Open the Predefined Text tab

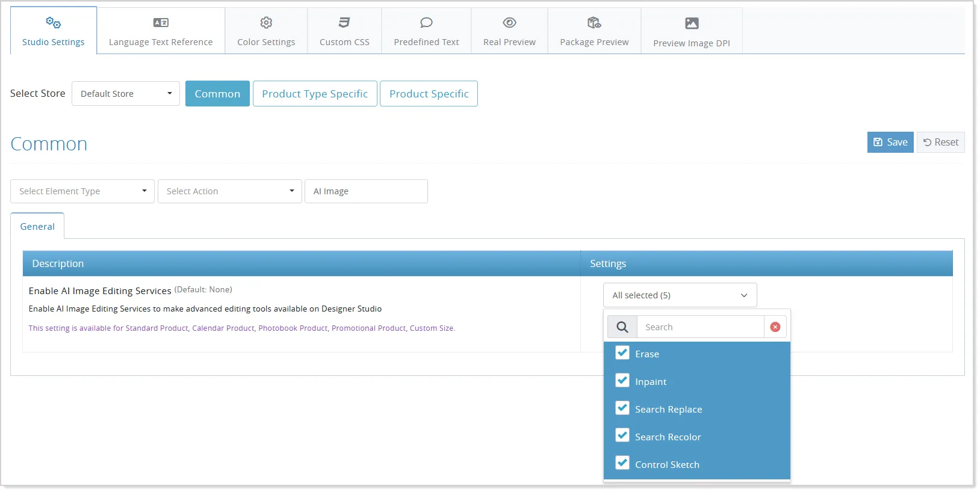pos(426,31)
